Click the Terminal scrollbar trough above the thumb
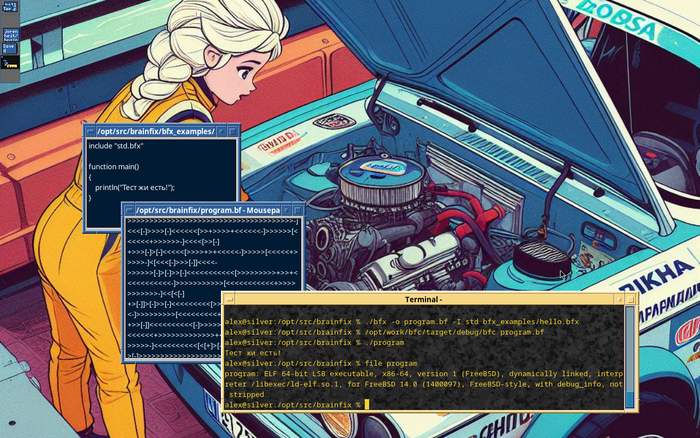Screen dimensions: 700x438 tap(629, 349)
